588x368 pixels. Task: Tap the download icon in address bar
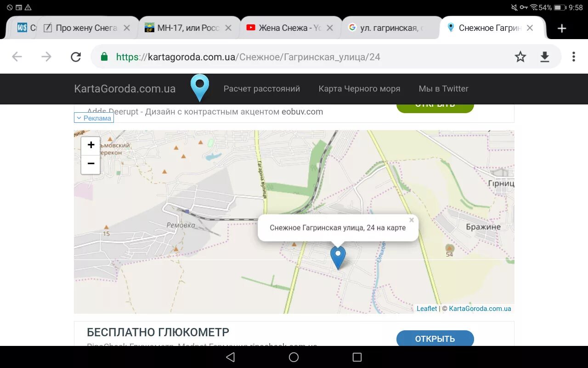[545, 57]
